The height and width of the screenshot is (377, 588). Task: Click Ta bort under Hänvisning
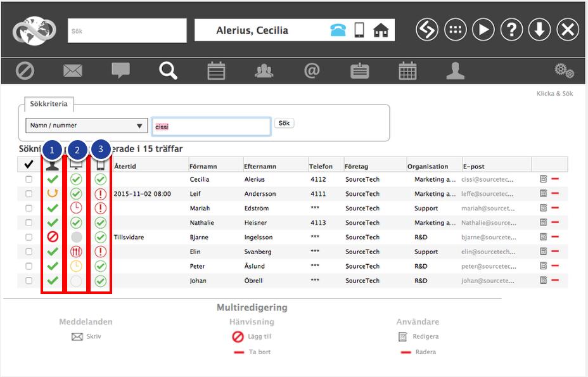coord(252,352)
